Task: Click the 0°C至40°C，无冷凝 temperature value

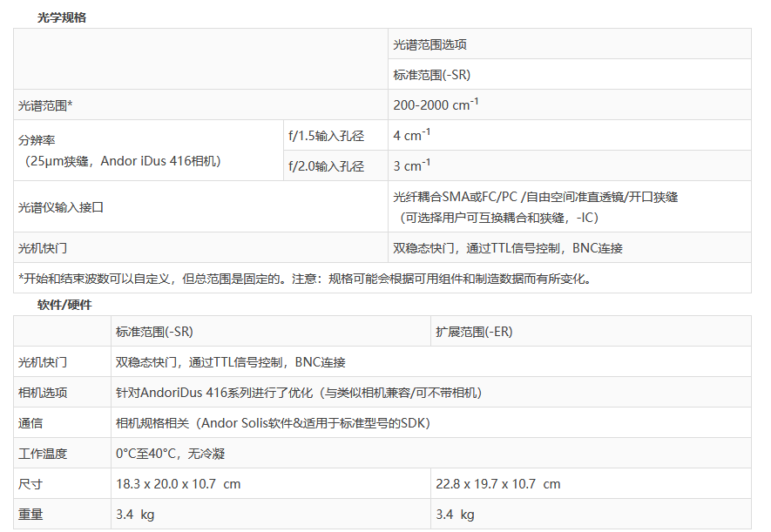Action: click(x=171, y=454)
